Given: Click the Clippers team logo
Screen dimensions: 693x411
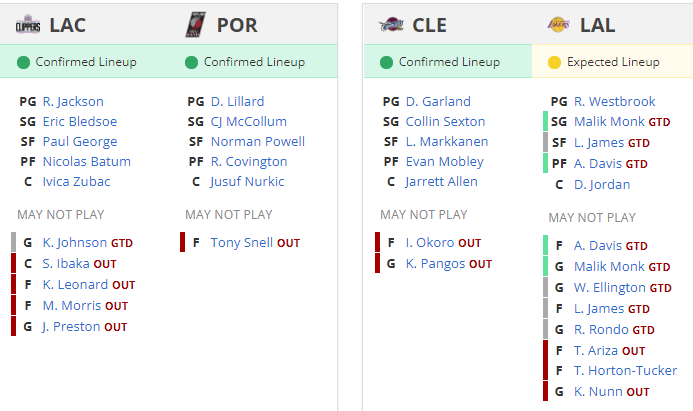Looking at the screenshot, I should coord(27,26).
